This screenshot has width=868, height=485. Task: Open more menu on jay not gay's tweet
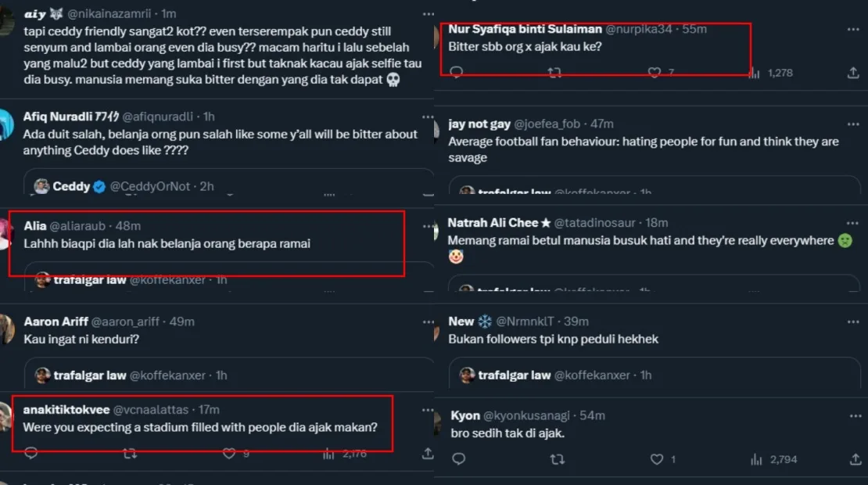pos(853,124)
